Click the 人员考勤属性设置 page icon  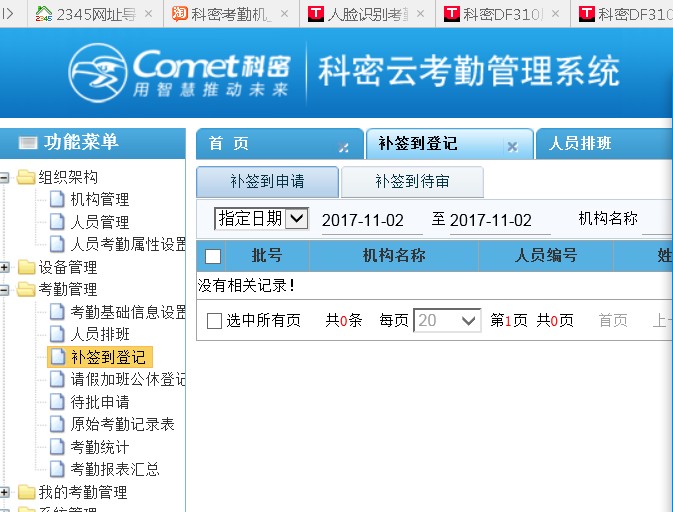pos(57,244)
